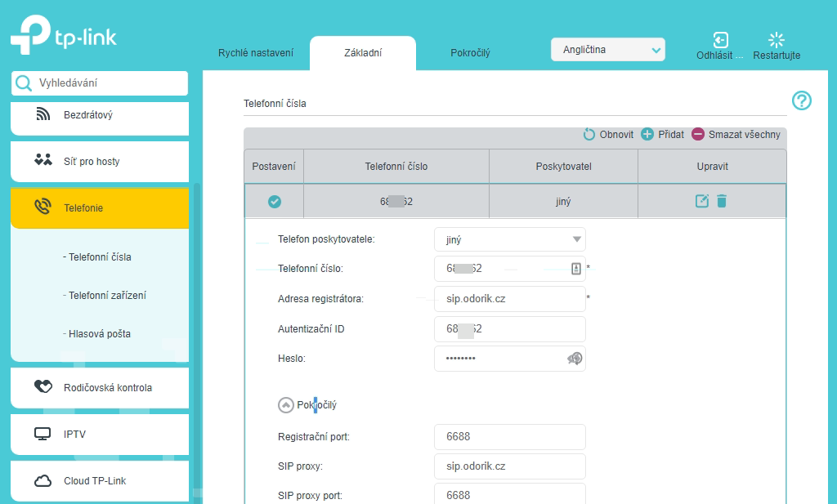The width and height of the screenshot is (837, 504).
Task: Click the Odhlásit logout icon
Action: (720, 40)
